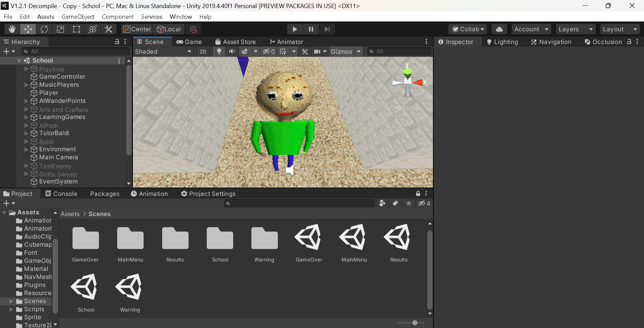Open the GameObject menu
644x328 pixels.
point(78,16)
